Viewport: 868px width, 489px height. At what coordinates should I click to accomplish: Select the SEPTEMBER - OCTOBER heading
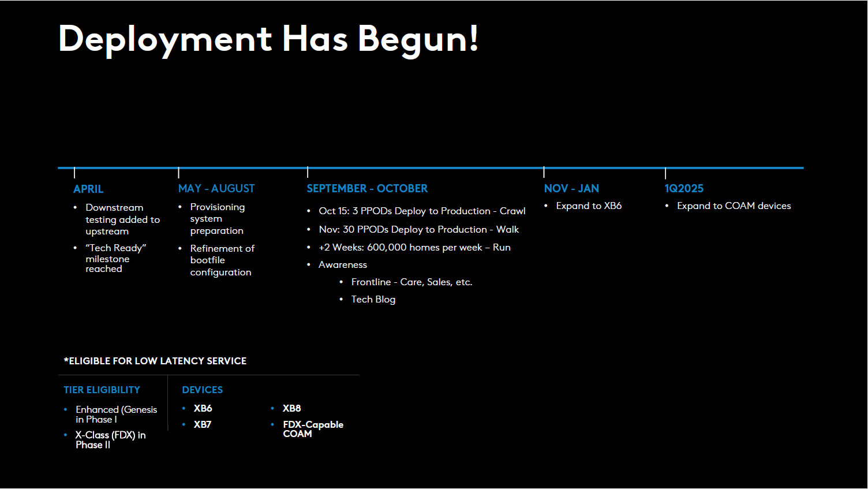click(x=367, y=188)
